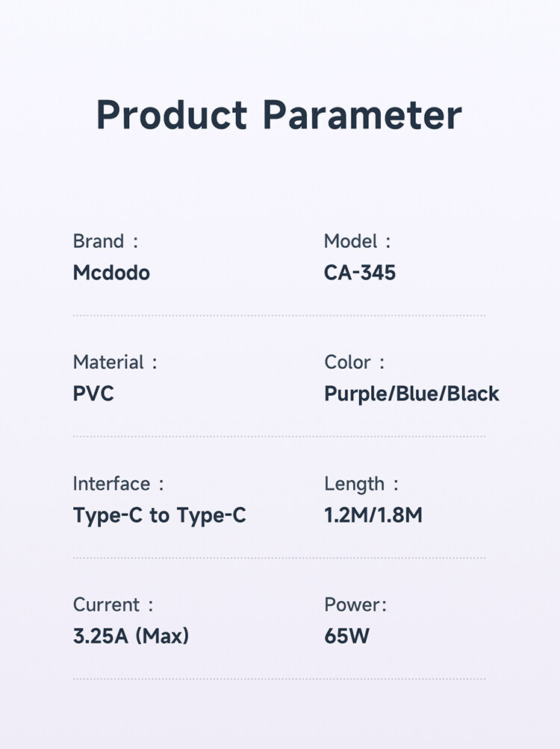Click the "Brand :" label

(105, 241)
